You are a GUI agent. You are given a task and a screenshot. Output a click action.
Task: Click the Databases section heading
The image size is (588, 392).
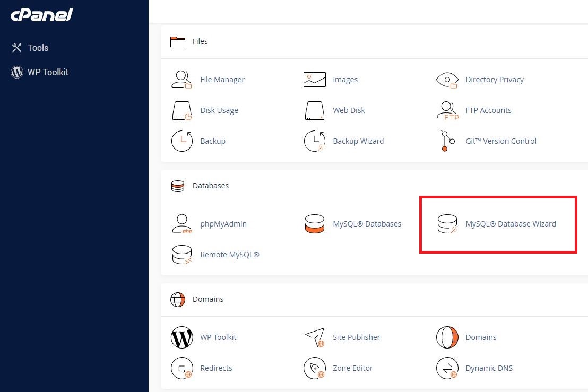coord(210,186)
